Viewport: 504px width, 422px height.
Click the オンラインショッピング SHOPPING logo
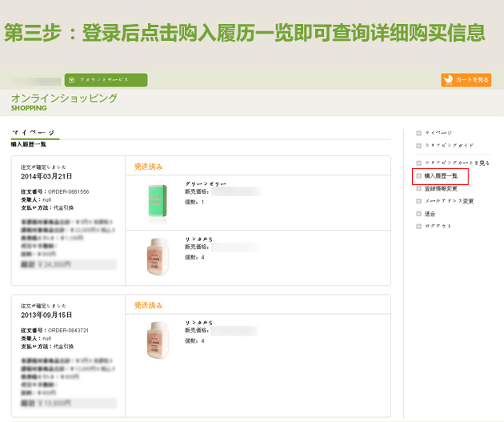click(64, 102)
